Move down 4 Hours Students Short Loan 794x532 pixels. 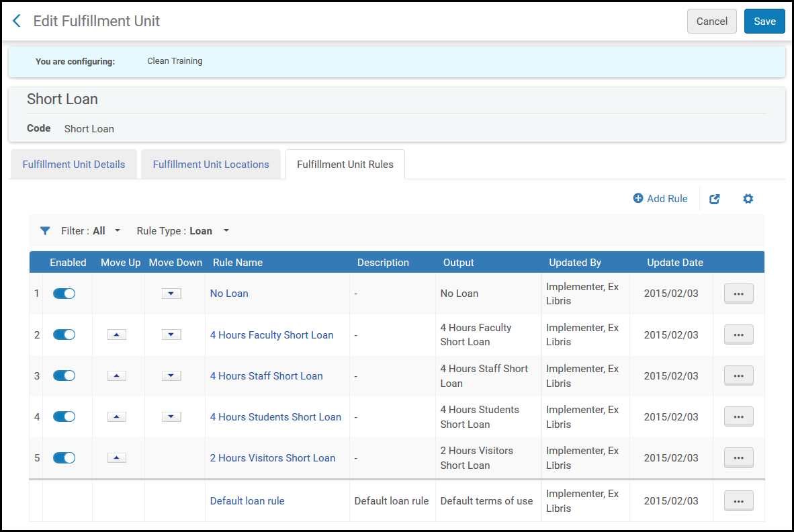pos(171,416)
